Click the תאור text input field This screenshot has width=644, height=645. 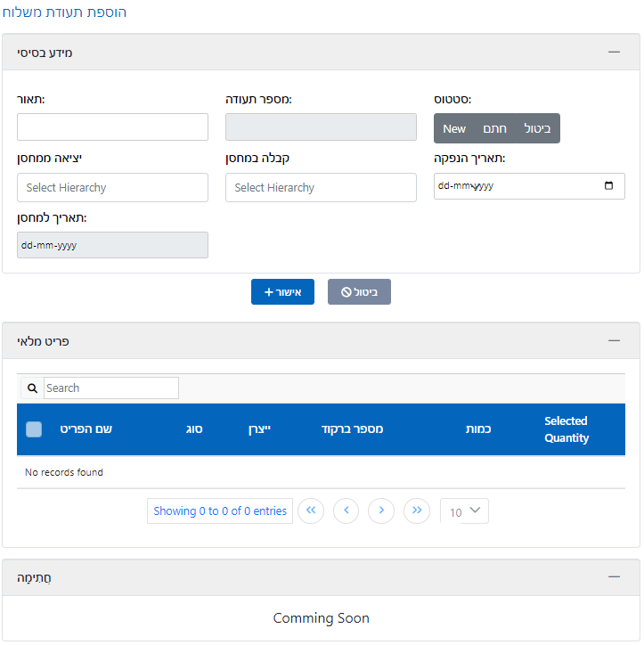112,127
